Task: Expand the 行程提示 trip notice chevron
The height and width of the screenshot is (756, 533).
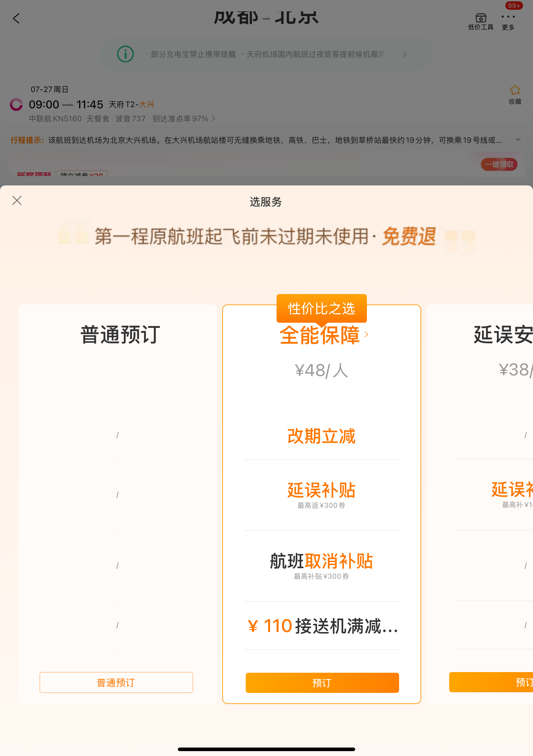Action: coord(518,140)
